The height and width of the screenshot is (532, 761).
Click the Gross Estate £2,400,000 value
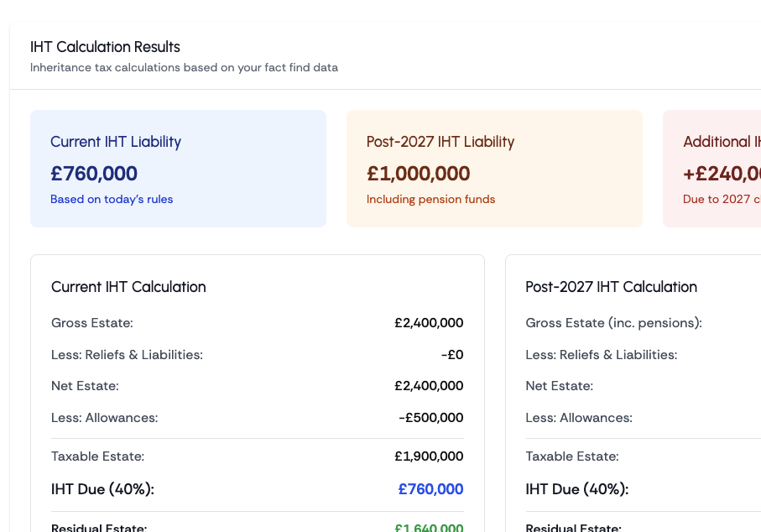click(429, 323)
